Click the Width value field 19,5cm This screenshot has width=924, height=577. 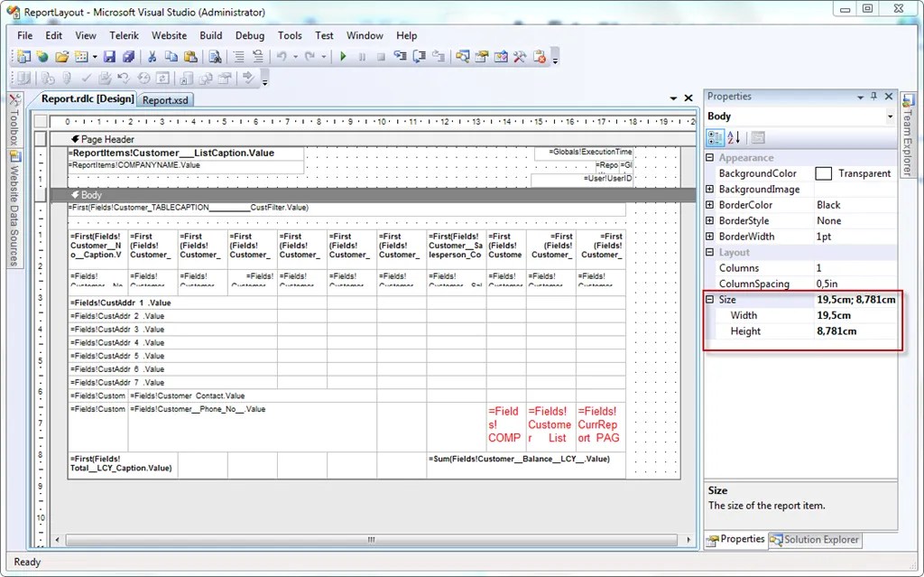(x=855, y=315)
